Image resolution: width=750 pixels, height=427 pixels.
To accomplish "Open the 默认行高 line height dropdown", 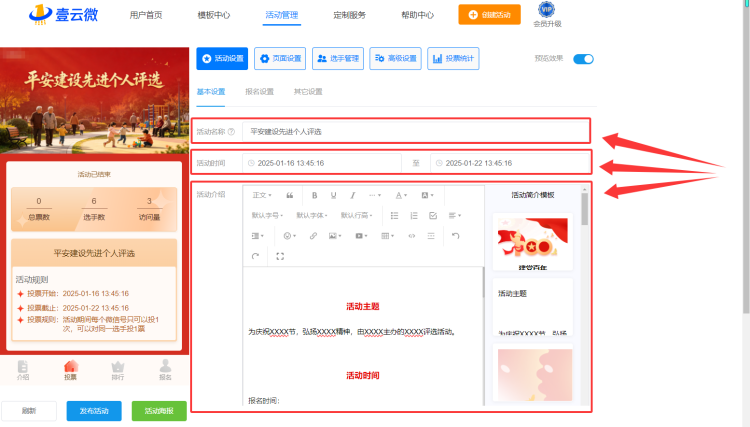I will coord(356,216).
